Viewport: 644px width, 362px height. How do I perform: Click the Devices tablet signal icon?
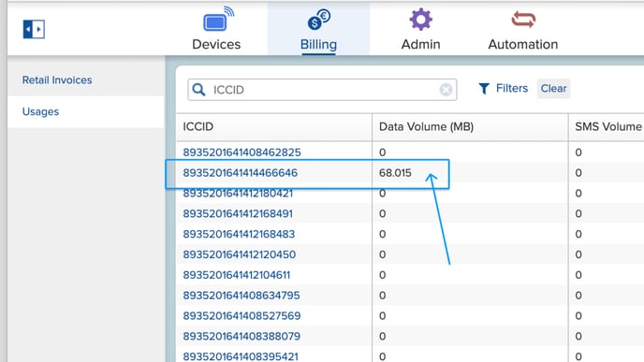pos(218,20)
